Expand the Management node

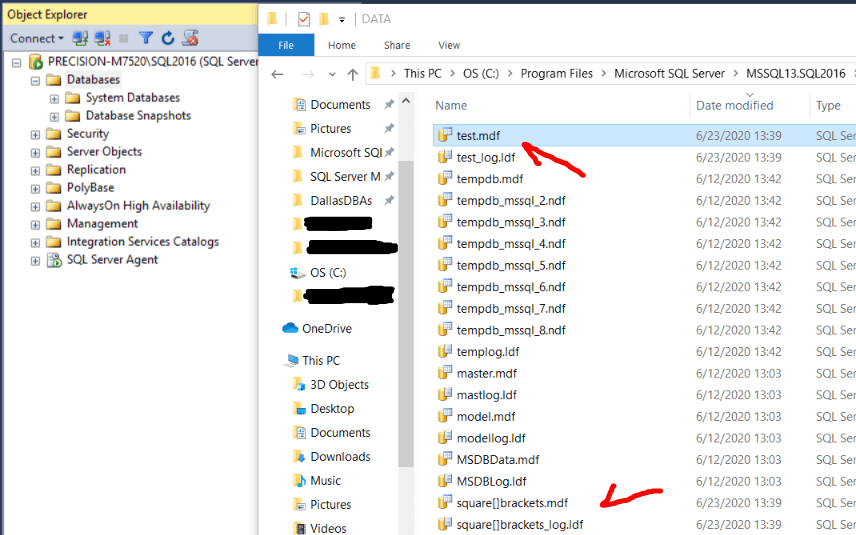tap(35, 225)
